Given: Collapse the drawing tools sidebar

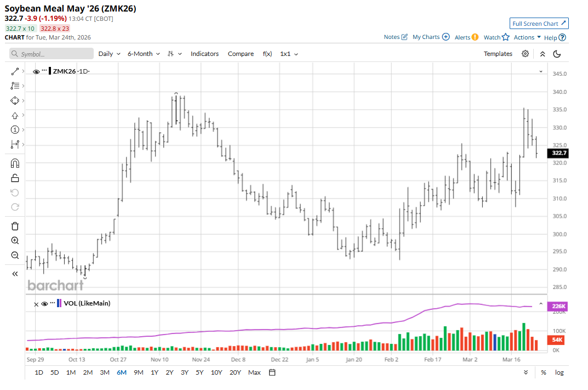Looking at the screenshot, I should 15,274.
